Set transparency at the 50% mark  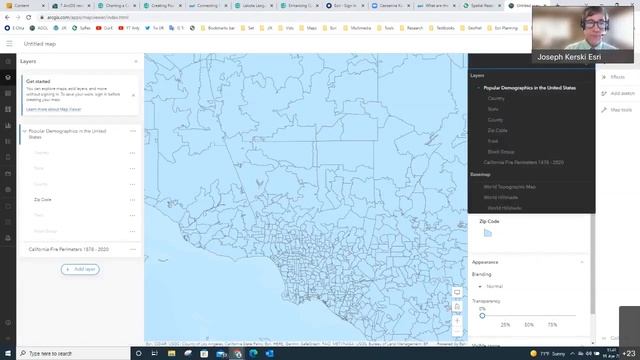tap(529, 325)
